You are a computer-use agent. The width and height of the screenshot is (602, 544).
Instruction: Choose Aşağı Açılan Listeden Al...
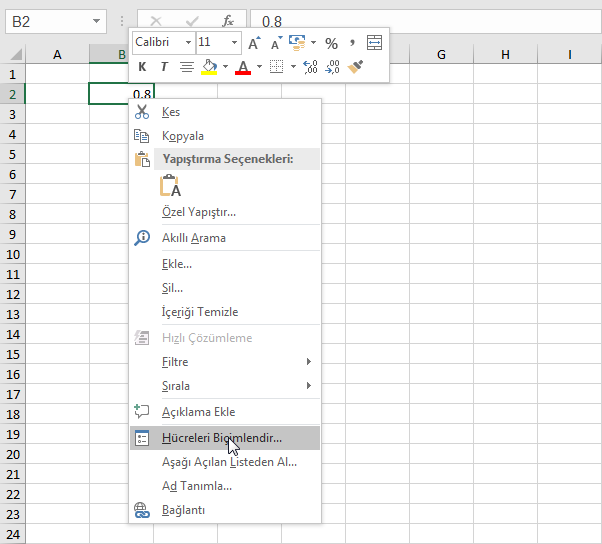point(225,462)
